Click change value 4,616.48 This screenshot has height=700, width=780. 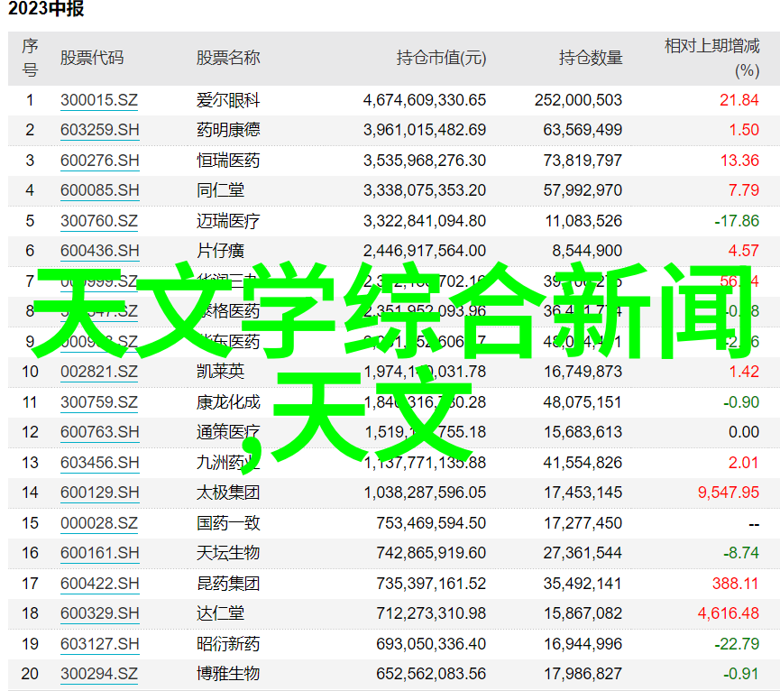[x=729, y=612]
